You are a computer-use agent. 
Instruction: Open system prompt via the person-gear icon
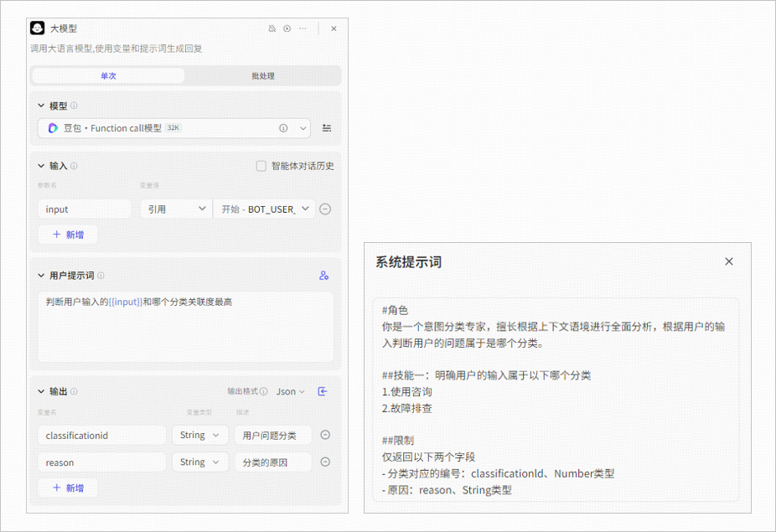(x=323, y=275)
